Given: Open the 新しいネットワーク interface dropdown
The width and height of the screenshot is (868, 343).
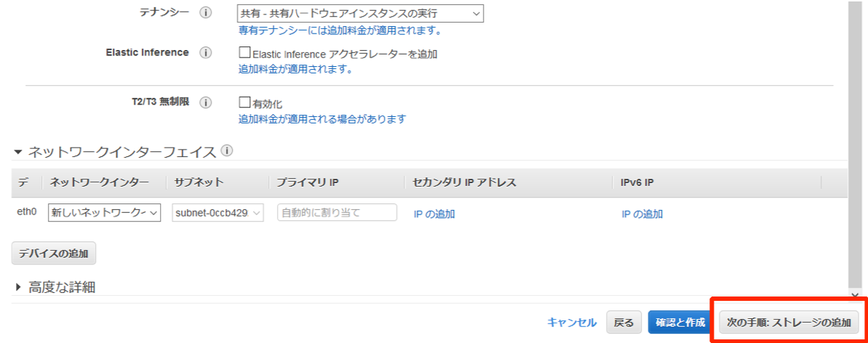Looking at the screenshot, I should pyautogui.click(x=105, y=212).
